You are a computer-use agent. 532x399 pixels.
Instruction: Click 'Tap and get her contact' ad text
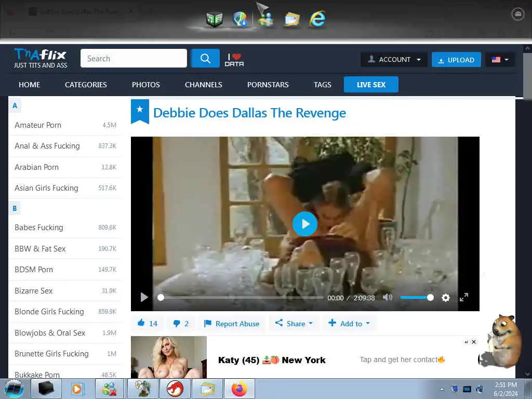pos(402,360)
